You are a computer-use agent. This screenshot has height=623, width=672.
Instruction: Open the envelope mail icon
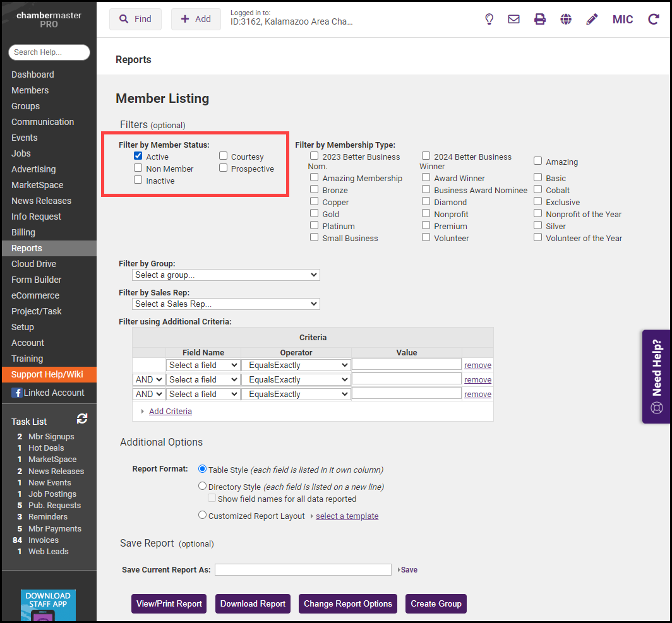tap(513, 19)
